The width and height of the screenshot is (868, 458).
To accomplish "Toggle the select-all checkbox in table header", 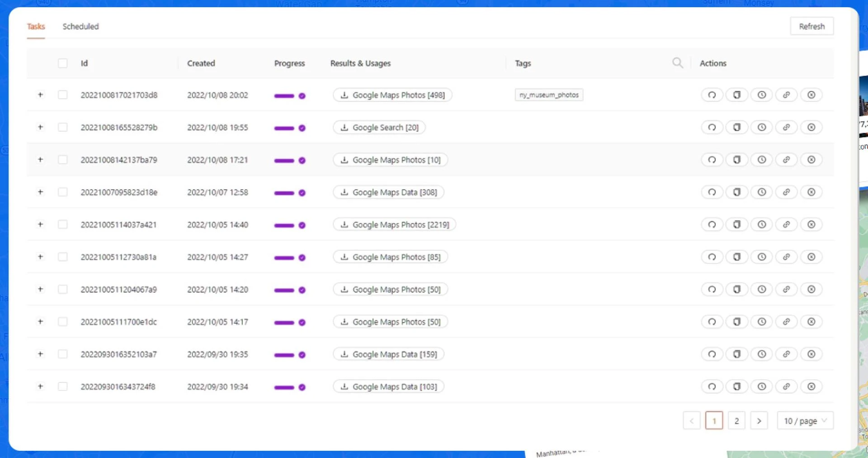I will [x=63, y=63].
